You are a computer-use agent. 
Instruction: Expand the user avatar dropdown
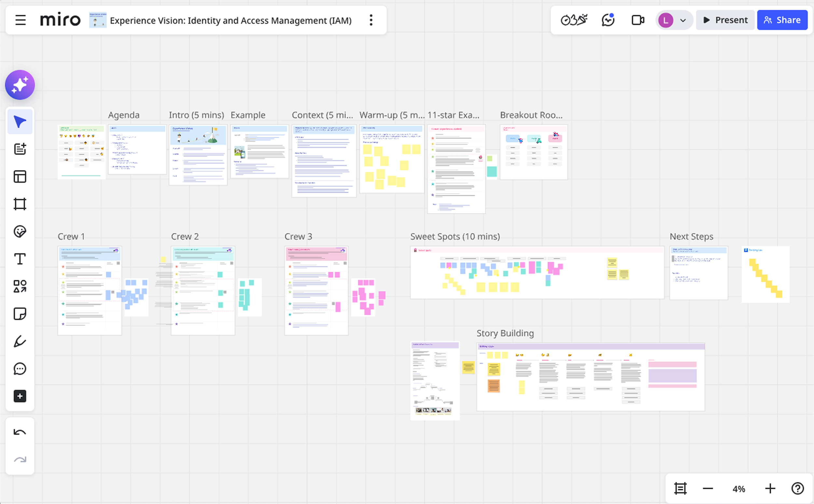click(683, 20)
